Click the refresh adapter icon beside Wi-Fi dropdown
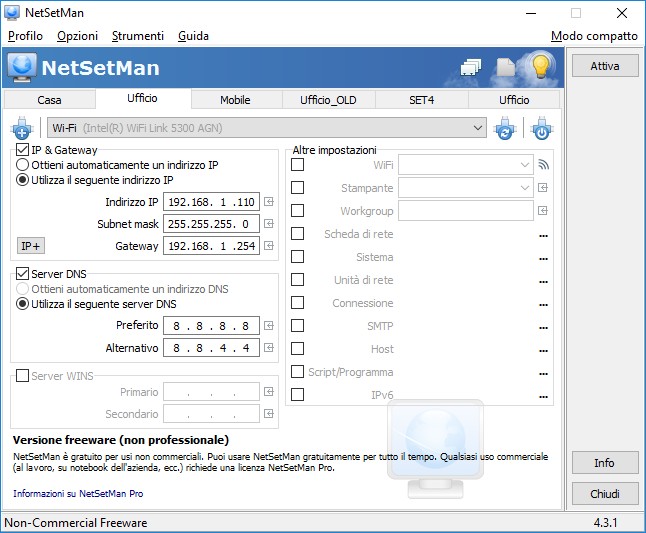Screen dimensions: 646x533 pyautogui.click(x=505, y=129)
